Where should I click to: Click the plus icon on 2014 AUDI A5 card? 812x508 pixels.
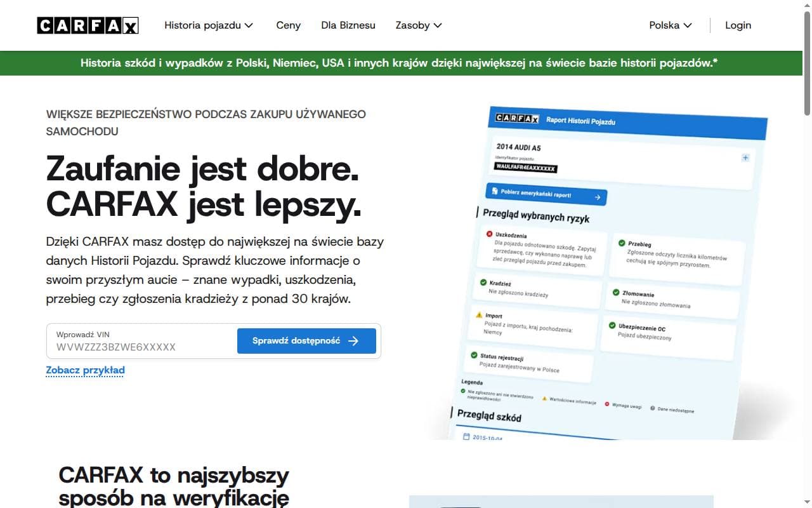click(745, 157)
